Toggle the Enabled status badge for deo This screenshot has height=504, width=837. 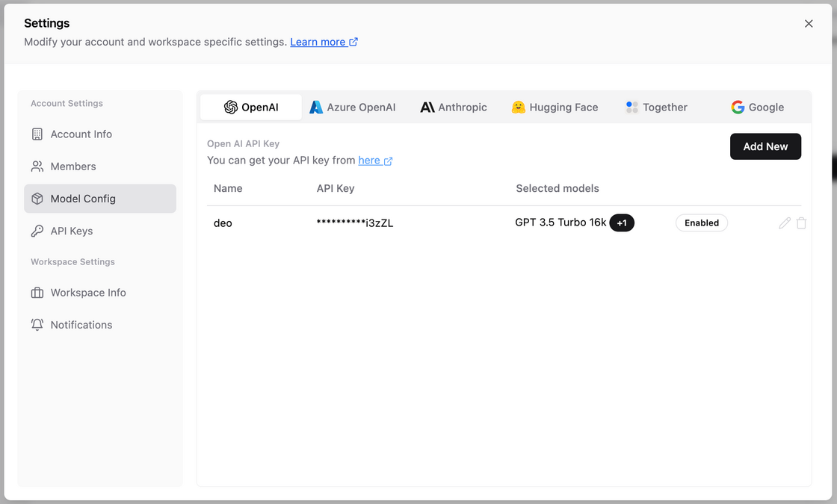702,223
